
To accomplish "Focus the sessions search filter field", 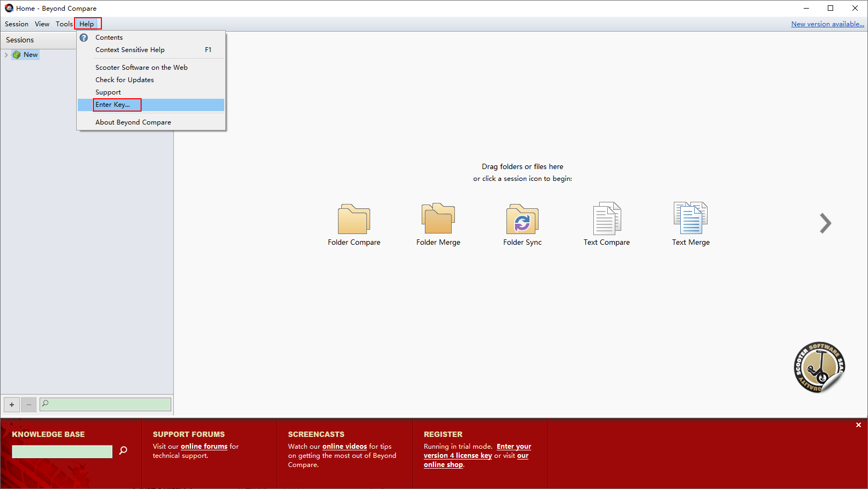I will click(106, 404).
